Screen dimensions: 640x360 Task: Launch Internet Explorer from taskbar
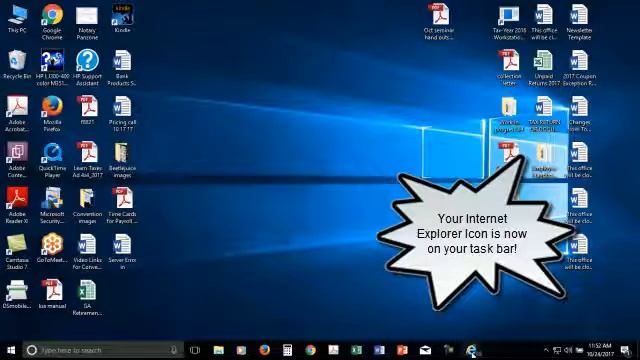coord(471,350)
